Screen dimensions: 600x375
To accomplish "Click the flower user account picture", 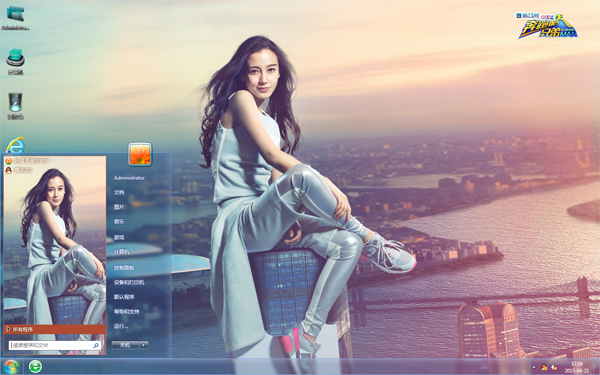I will [x=140, y=154].
